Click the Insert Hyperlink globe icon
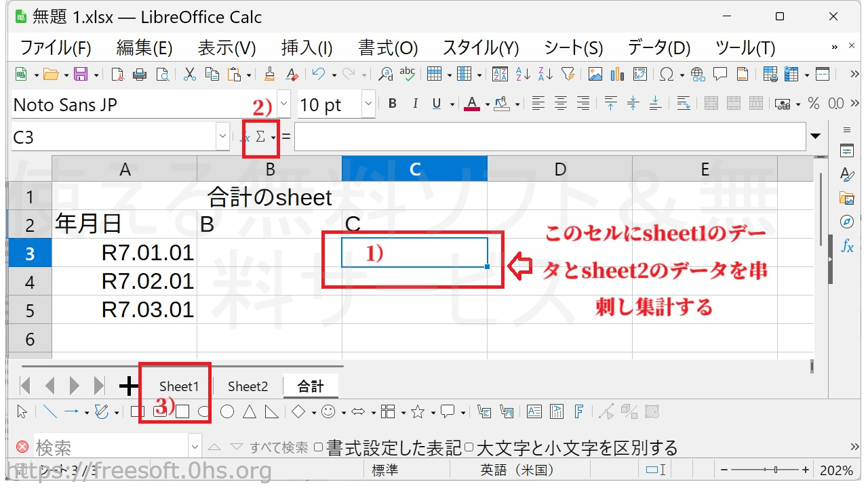 pos(698,74)
